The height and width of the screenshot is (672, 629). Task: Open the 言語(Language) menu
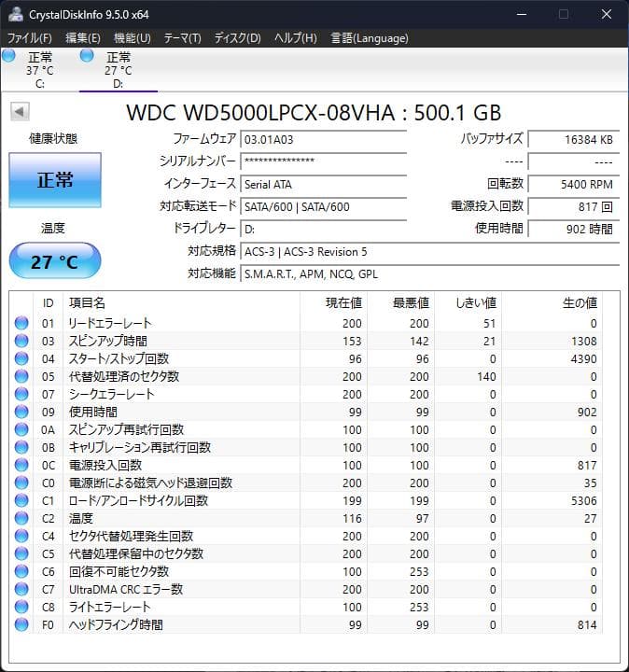[x=370, y=38]
